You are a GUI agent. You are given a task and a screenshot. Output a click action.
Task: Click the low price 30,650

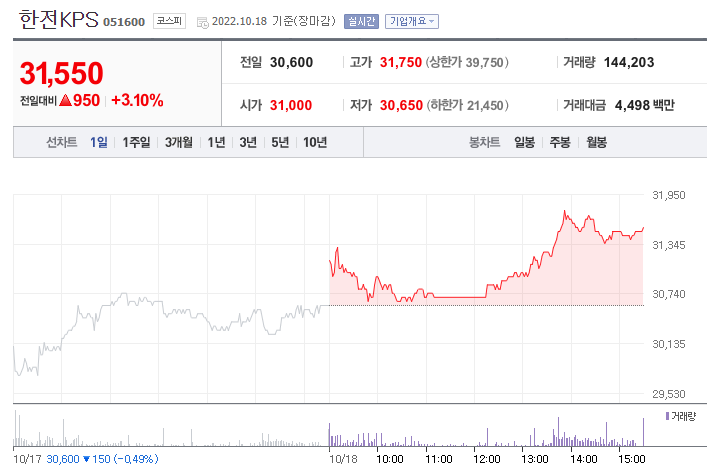[401, 105]
